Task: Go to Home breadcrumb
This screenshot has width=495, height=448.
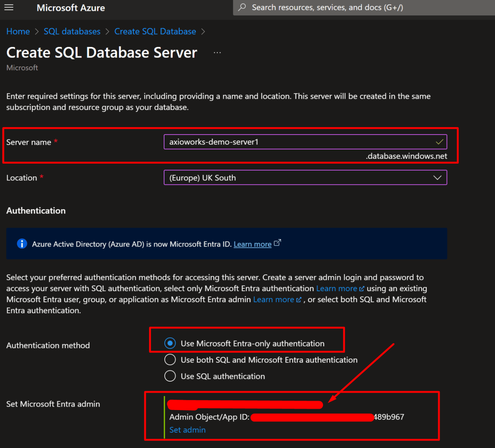Action: coord(18,32)
